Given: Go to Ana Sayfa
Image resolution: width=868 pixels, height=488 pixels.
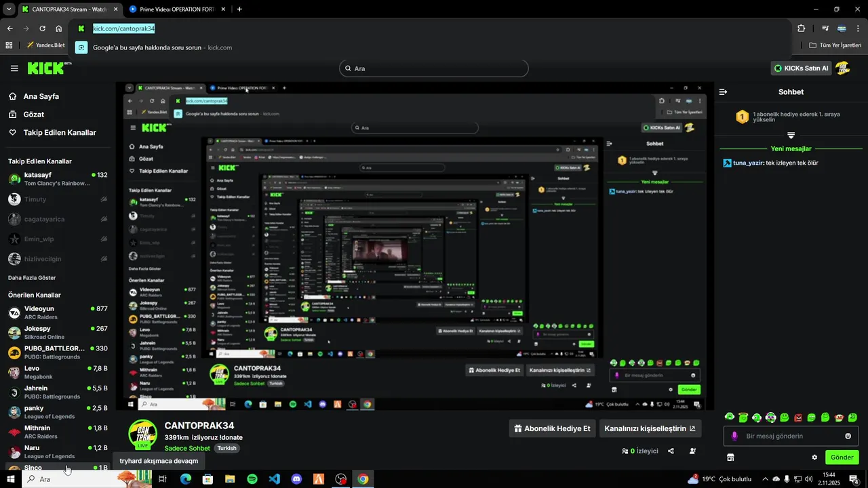Looking at the screenshot, I should 34,96.
